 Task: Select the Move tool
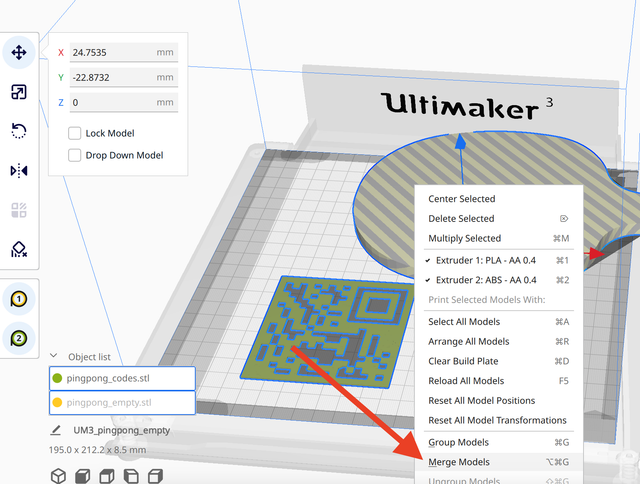coord(19,52)
